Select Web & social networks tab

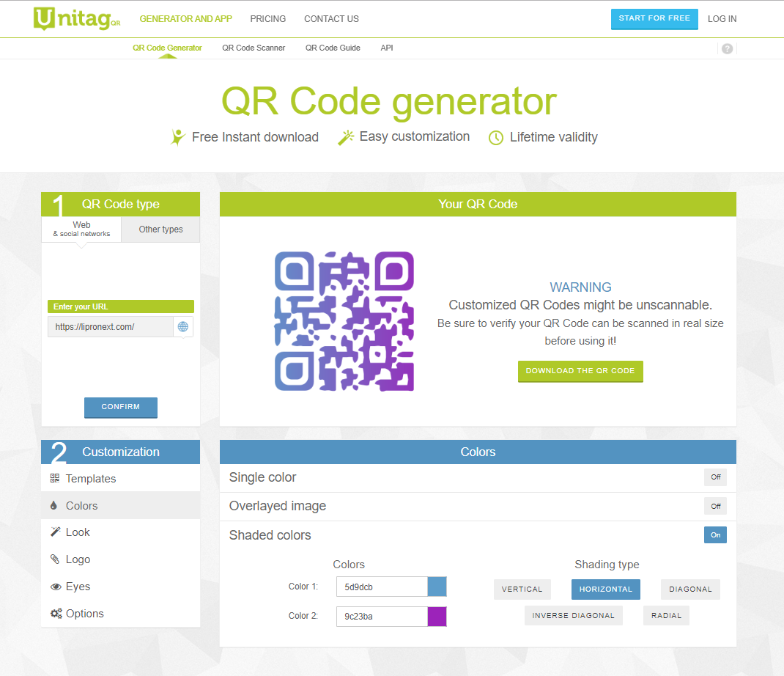tap(81, 229)
